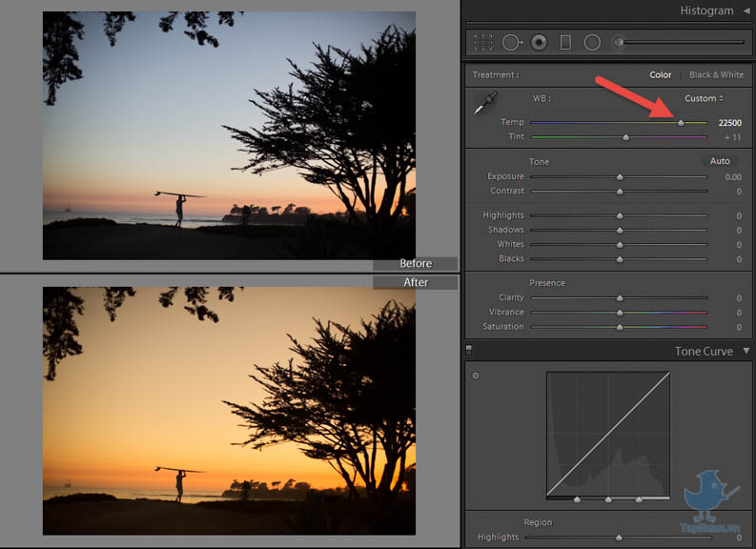The width and height of the screenshot is (756, 549).
Task: Grab the White Balance eyedropper
Action: 485,104
